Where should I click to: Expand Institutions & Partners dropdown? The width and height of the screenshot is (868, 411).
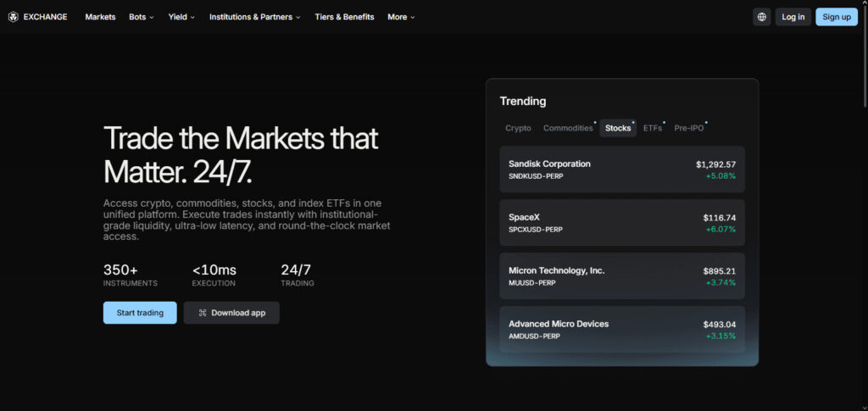pyautogui.click(x=254, y=17)
